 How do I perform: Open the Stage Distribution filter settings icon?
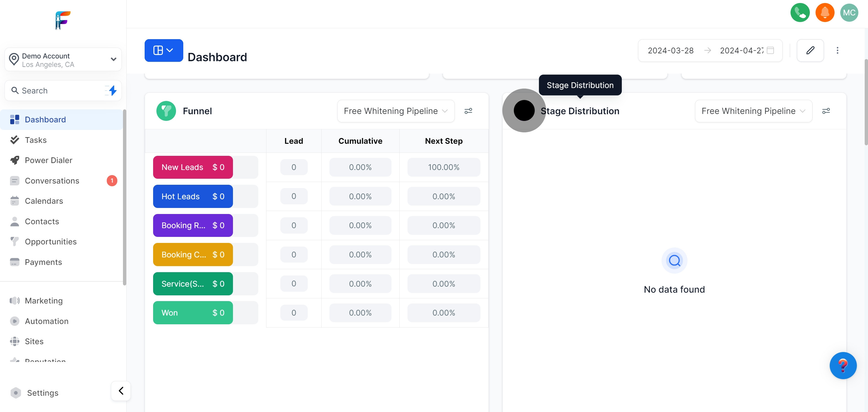point(826,111)
